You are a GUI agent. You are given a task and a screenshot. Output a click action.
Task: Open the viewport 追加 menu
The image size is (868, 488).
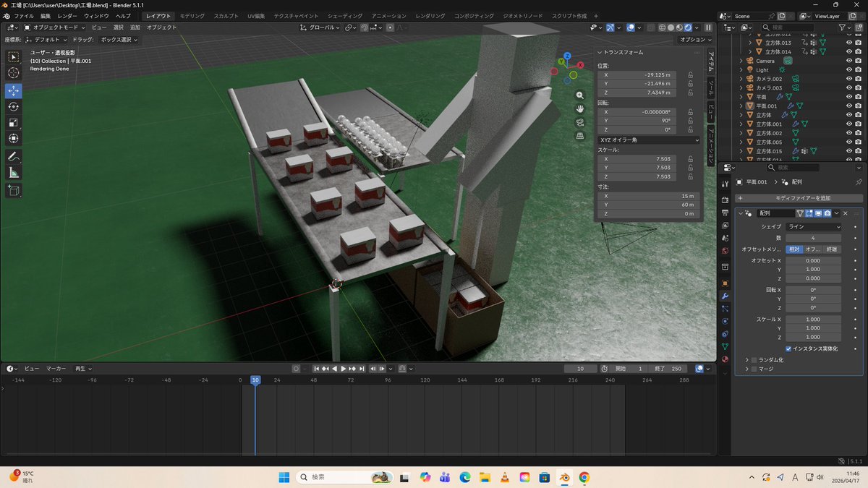[135, 27]
